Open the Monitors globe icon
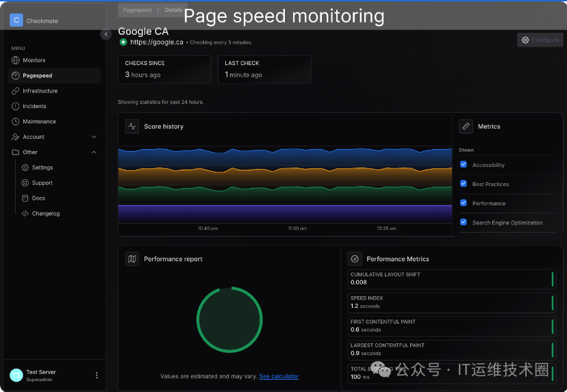 coord(16,60)
